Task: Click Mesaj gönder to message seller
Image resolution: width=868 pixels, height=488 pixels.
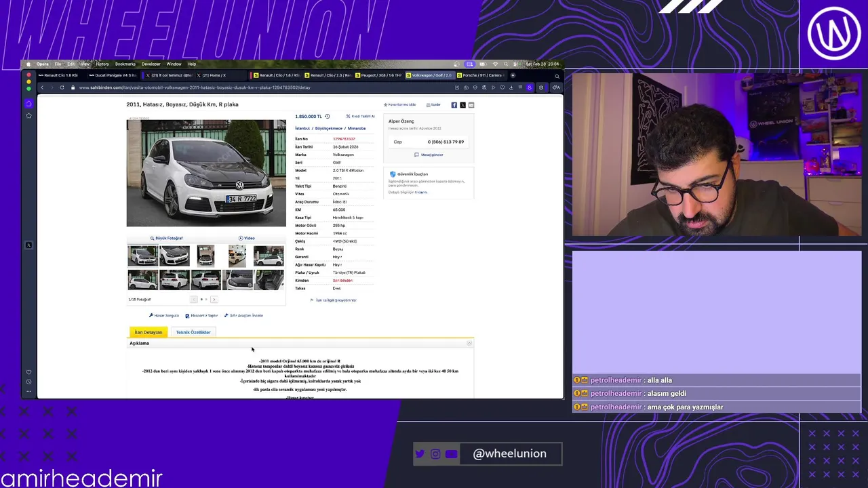Action: pos(429,155)
